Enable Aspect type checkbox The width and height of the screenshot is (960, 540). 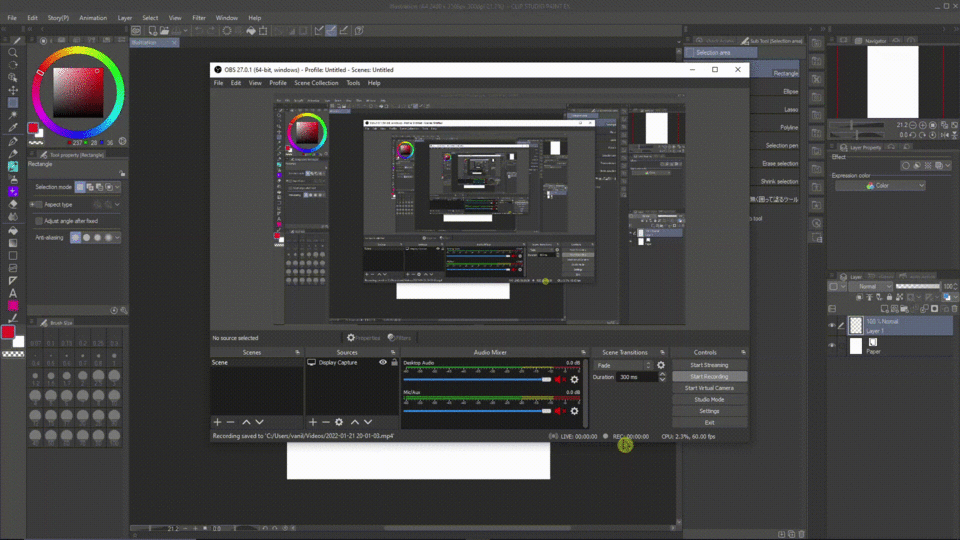click(x=39, y=204)
